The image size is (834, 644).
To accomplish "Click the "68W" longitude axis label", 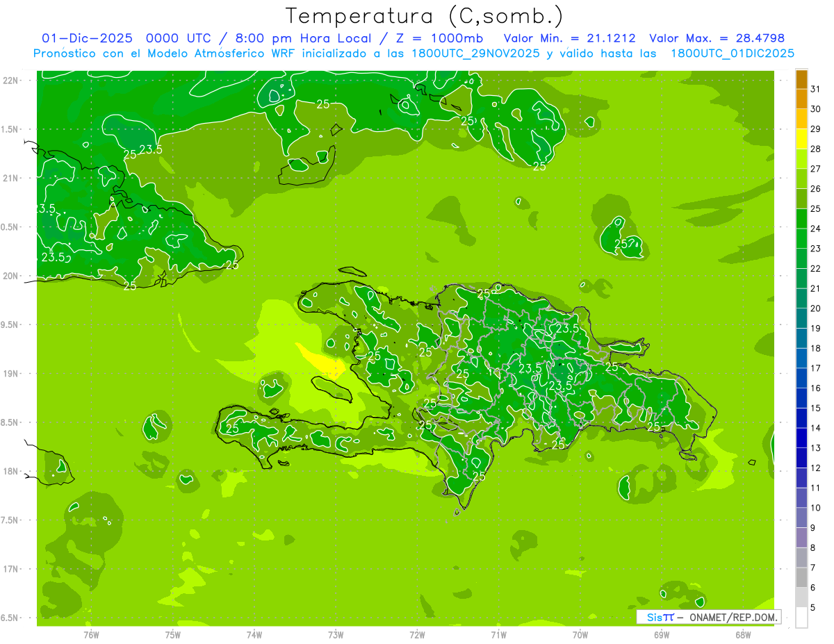I will point(743,634).
